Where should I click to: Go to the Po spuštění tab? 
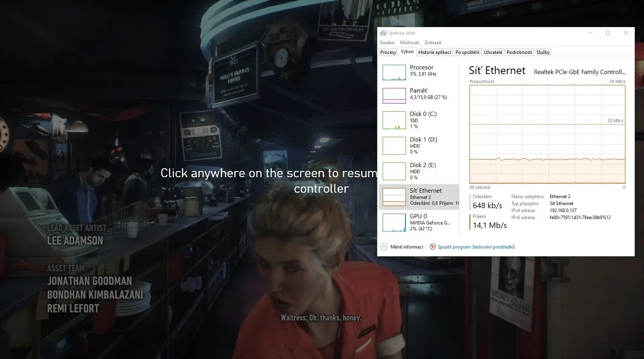(x=467, y=52)
